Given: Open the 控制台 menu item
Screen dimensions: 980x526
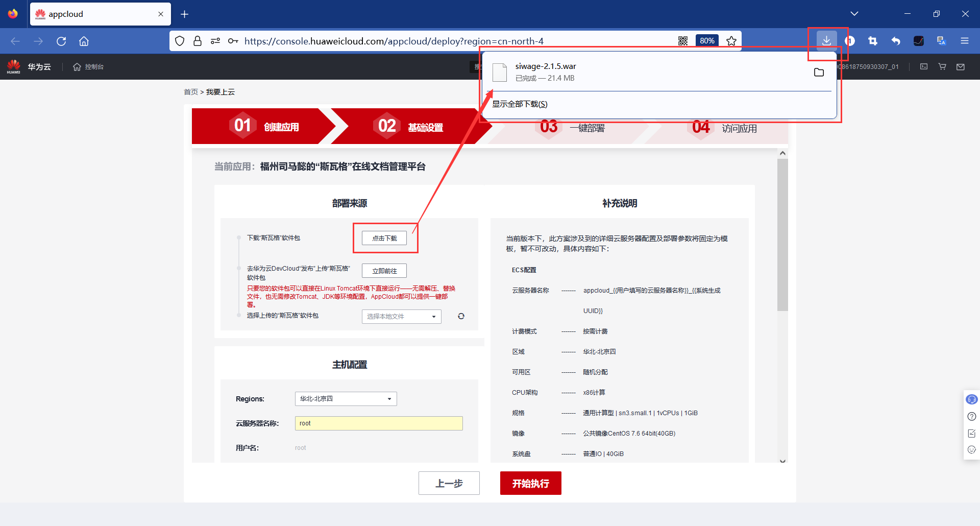Looking at the screenshot, I should pyautogui.click(x=88, y=66).
